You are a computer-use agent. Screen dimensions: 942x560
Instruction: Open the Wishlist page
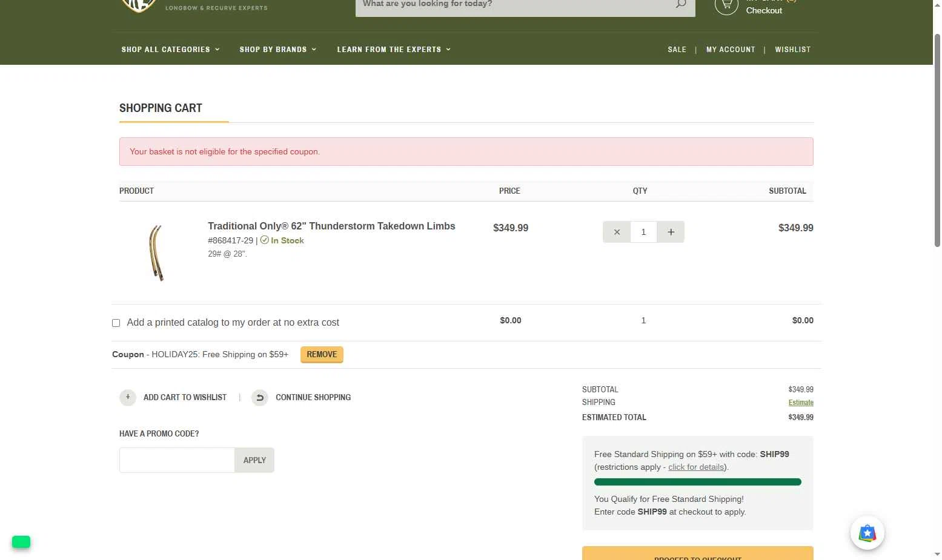(792, 50)
